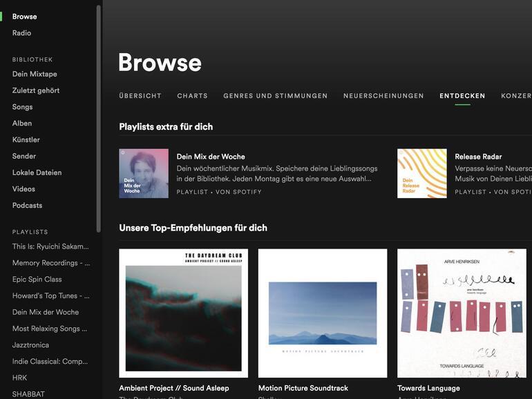This screenshot has height=399, width=532.
Task: Open Podcasts in the library
Action: (28, 206)
